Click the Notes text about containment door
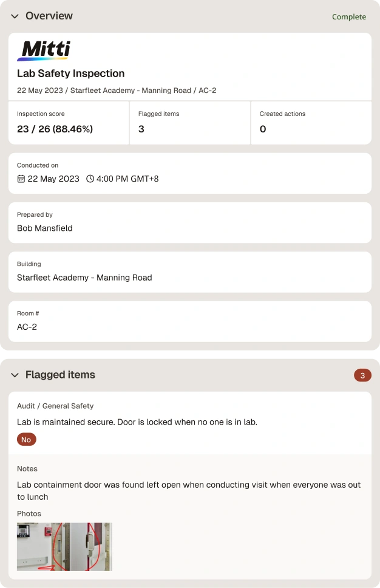The width and height of the screenshot is (380, 588). coord(189,491)
